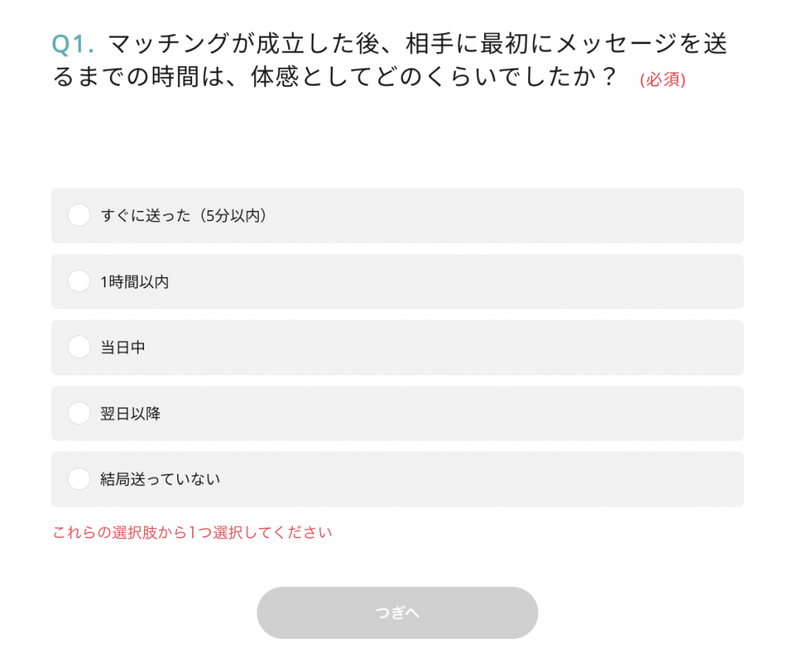Viewport: 806px width, 672px height.
Task: Click blank space in the 結局送っていない row
Action: tap(472, 478)
